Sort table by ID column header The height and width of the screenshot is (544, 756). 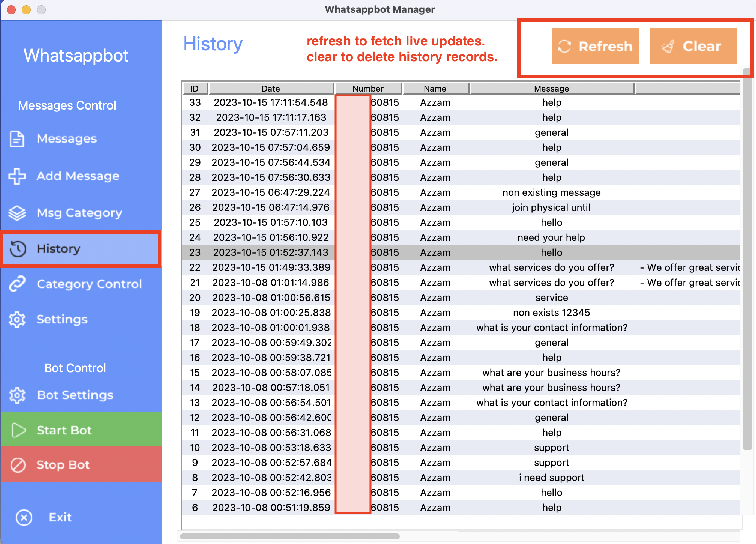195,89
